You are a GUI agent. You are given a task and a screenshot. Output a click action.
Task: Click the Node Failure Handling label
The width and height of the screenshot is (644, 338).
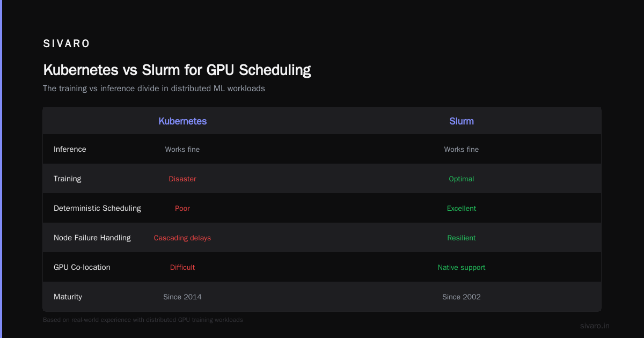coord(92,238)
